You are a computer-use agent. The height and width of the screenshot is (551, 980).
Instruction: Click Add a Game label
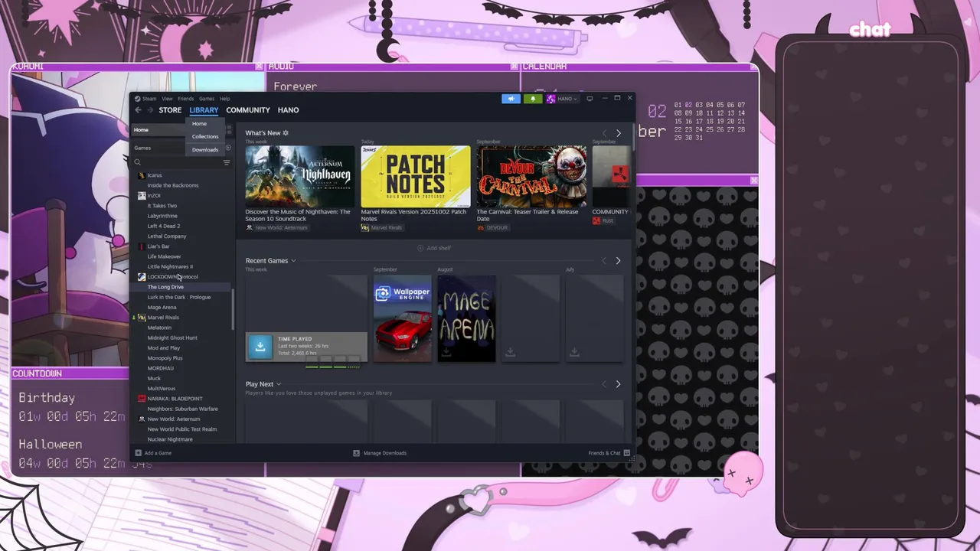pyautogui.click(x=158, y=453)
